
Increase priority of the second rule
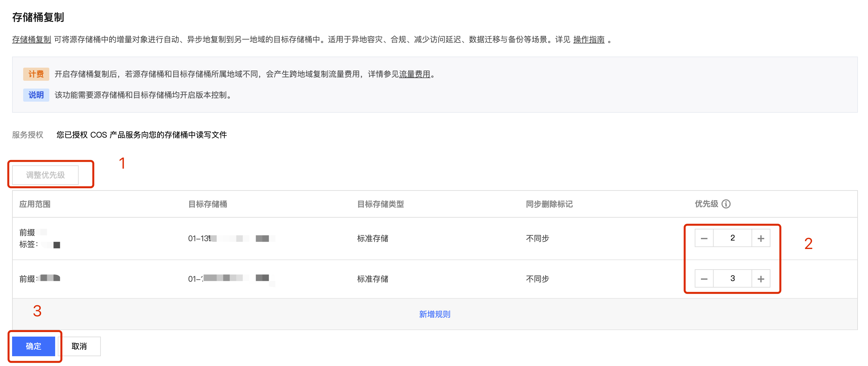coord(761,279)
